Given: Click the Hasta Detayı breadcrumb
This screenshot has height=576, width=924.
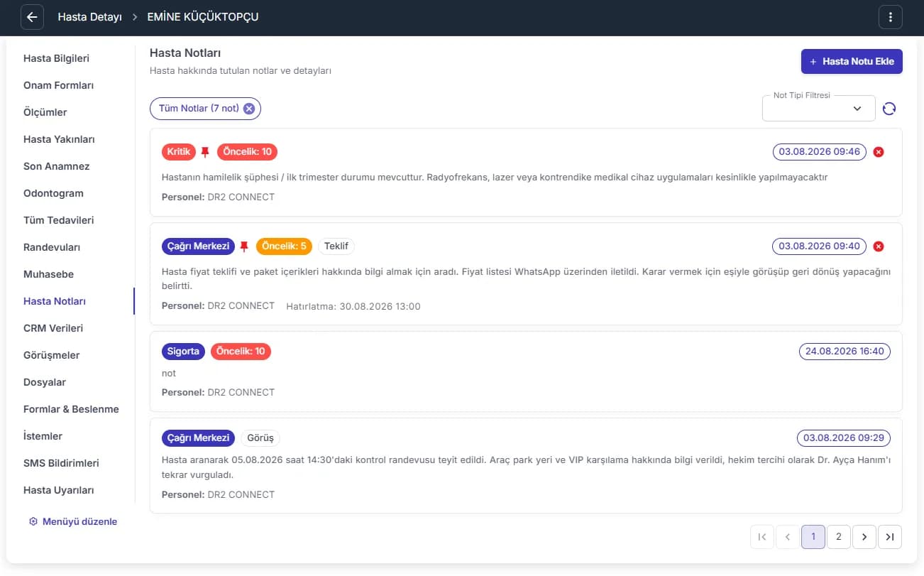Looking at the screenshot, I should pos(90,17).
